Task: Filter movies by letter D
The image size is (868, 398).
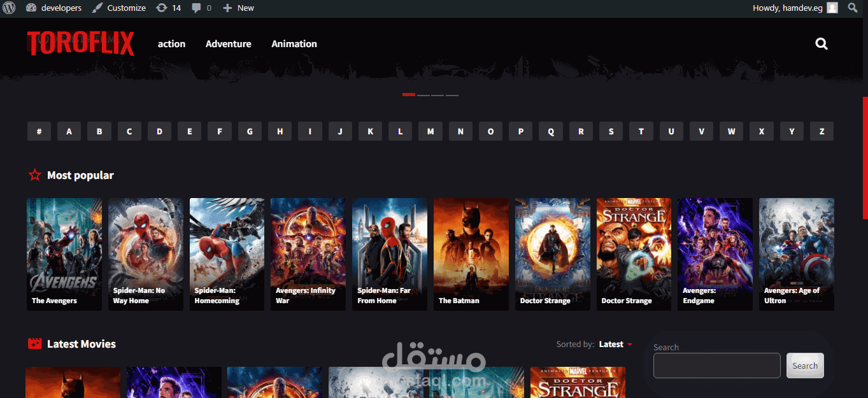Action: [x=159, y=131]
